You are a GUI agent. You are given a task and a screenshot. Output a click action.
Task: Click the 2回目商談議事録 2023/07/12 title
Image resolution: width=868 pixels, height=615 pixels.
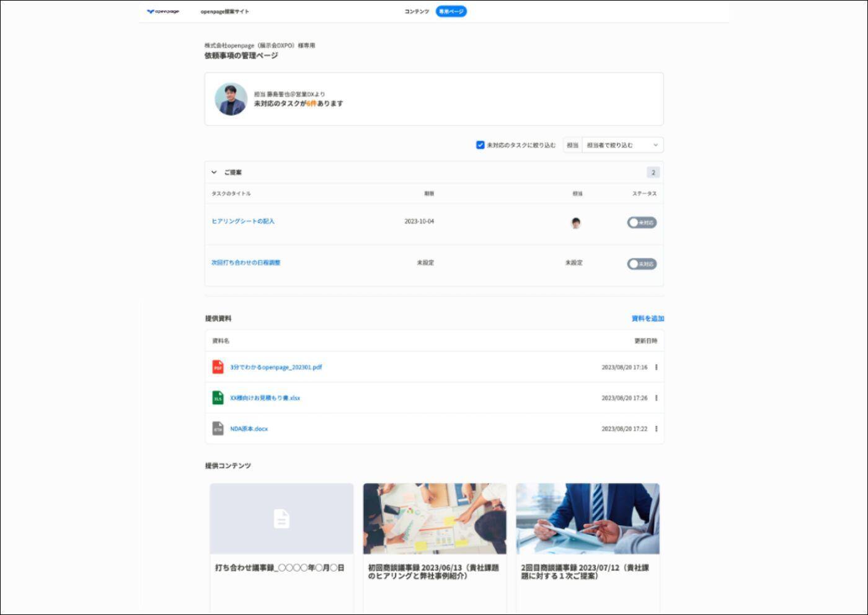[585, 572]
